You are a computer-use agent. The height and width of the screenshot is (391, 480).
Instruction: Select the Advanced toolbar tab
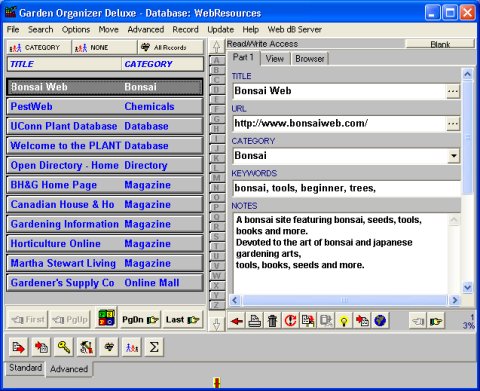pos(69,369)
